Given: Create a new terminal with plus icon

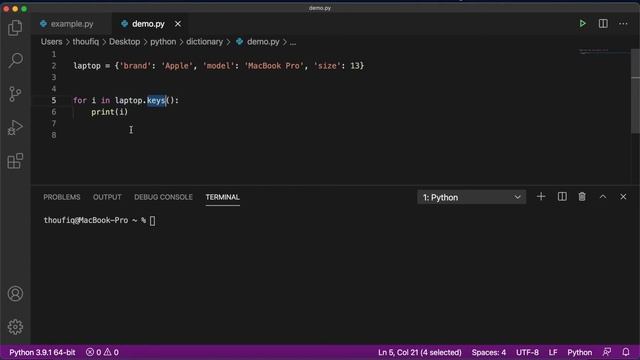Looking at the screenshot, I should [541, 197].
